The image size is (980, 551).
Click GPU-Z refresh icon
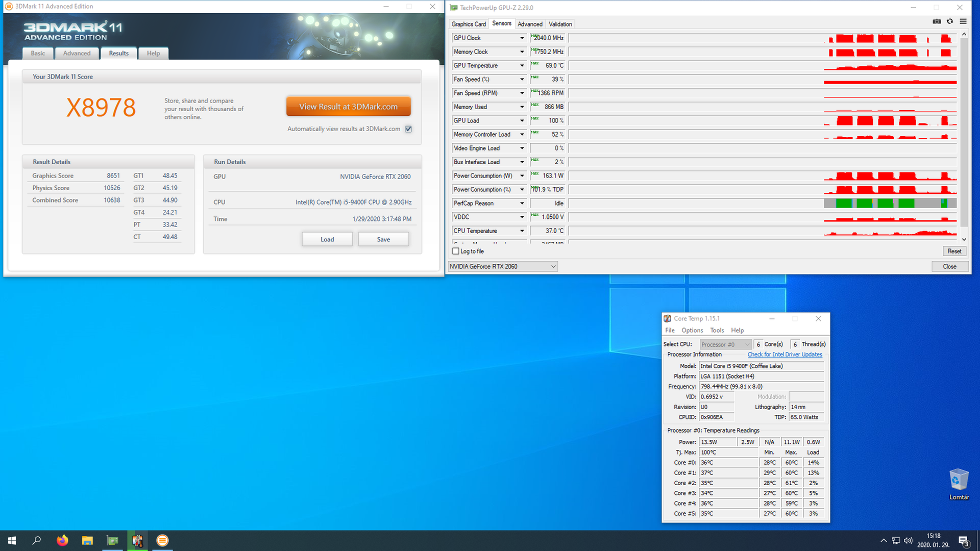pos(950,21)
